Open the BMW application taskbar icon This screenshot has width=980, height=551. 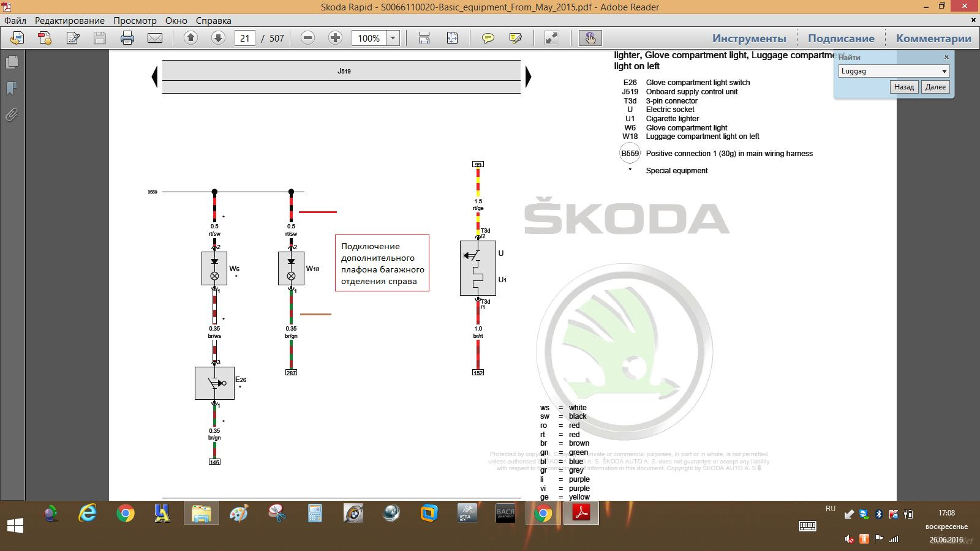tap(353, 513)
